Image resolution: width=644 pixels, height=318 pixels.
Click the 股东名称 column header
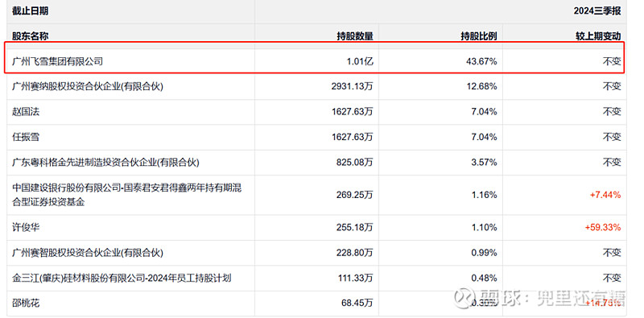(30, 36)
